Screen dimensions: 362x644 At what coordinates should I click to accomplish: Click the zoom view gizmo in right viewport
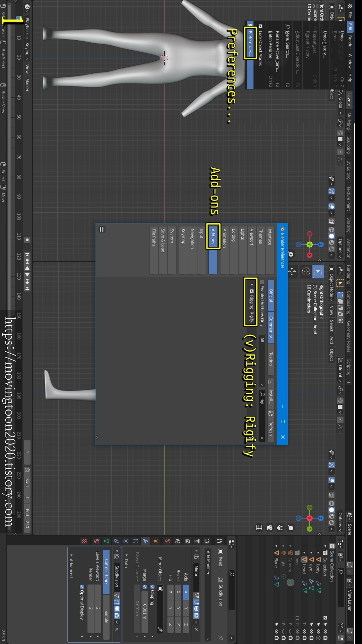tap(291, 528)
